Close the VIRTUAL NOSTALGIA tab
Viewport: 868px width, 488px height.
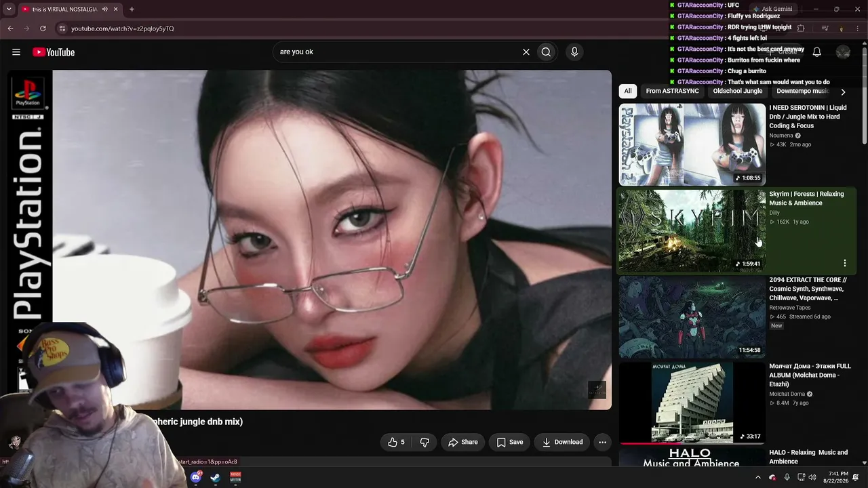tap(115, 9)
